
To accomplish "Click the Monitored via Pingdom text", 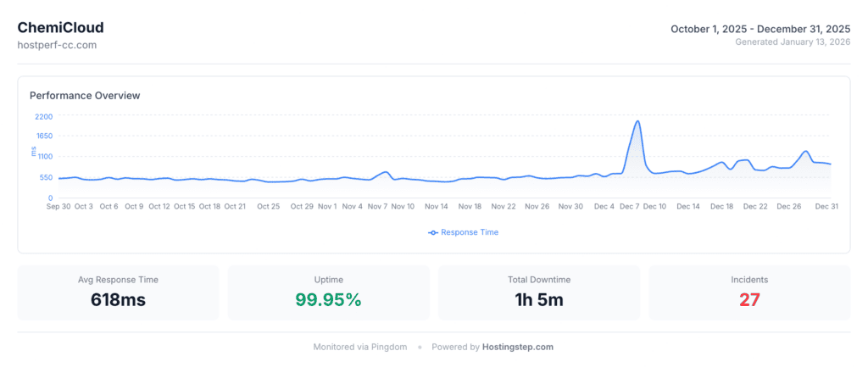I will click(360, 347).
